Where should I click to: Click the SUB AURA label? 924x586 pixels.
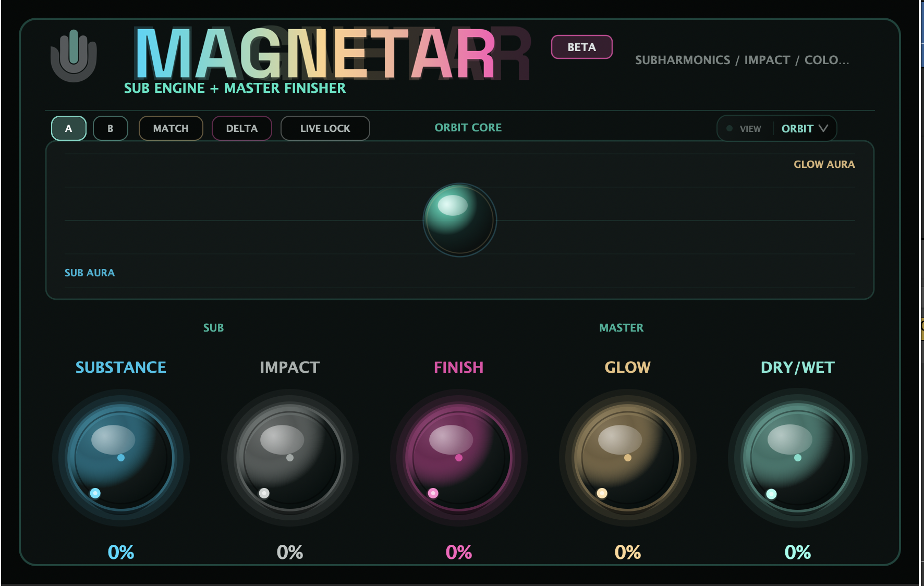pyautogui.click(x=90, y=273)
